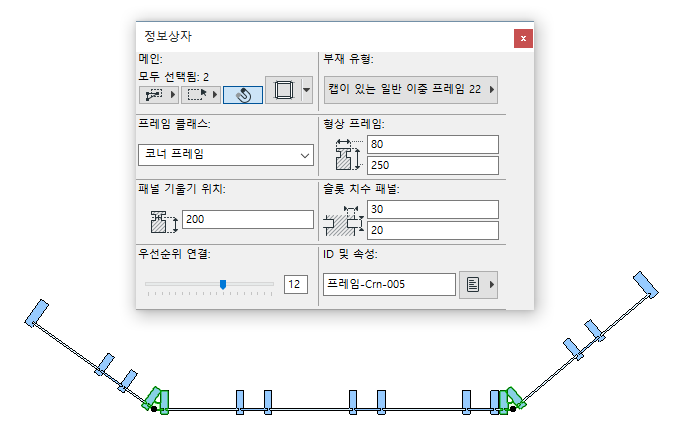Click the 형상 프레임 dimension icon

tap(345, 155)
